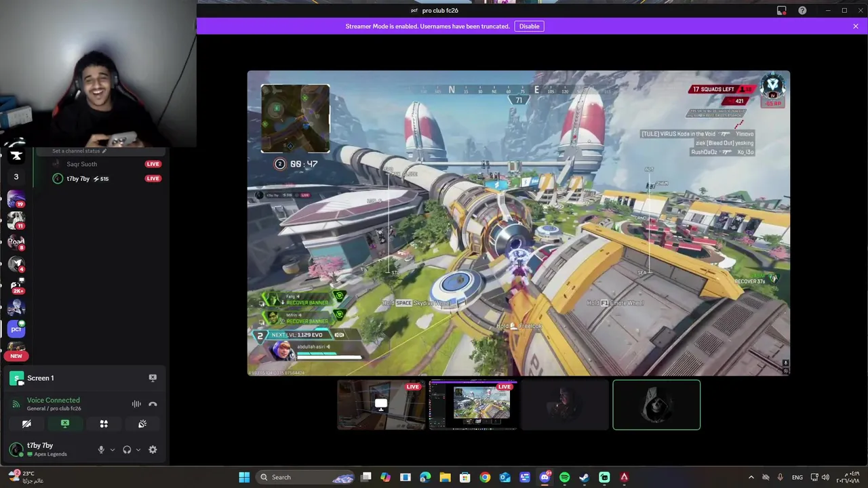Screen dimensions: 868x488
Task: Toggle noise suppression waveform icon
Action: (136, 404)
